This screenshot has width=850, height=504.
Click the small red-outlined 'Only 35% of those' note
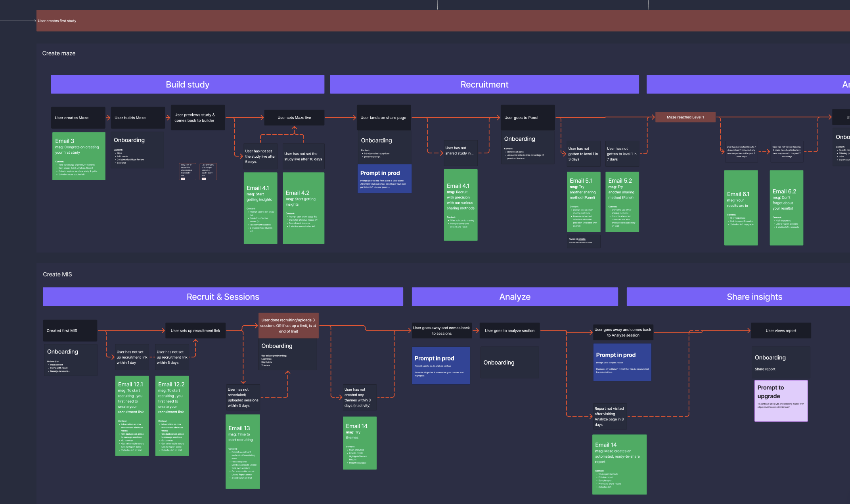click(188, 172)
